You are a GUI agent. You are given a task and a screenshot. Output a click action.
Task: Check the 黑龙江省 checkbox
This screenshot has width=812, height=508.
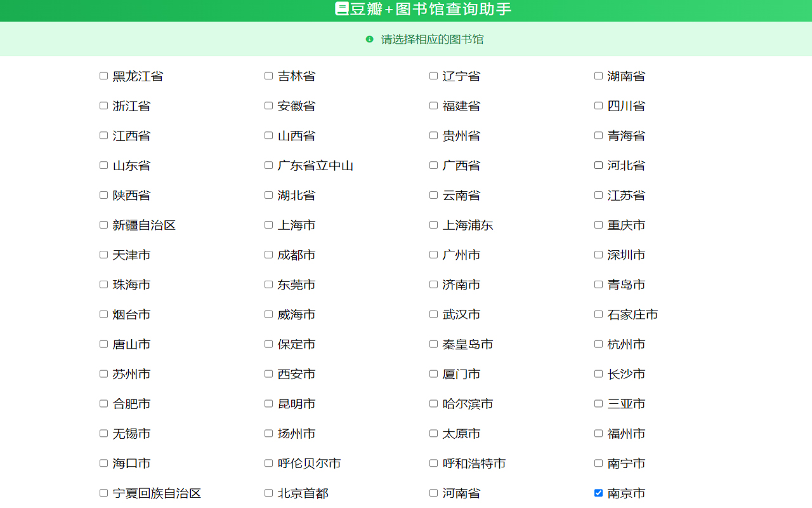pos(103,75)
